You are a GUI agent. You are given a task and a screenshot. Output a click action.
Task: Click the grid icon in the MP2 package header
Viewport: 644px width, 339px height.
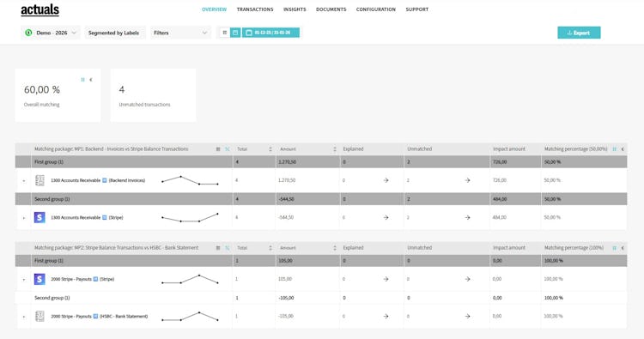click(x=218, y=248)
